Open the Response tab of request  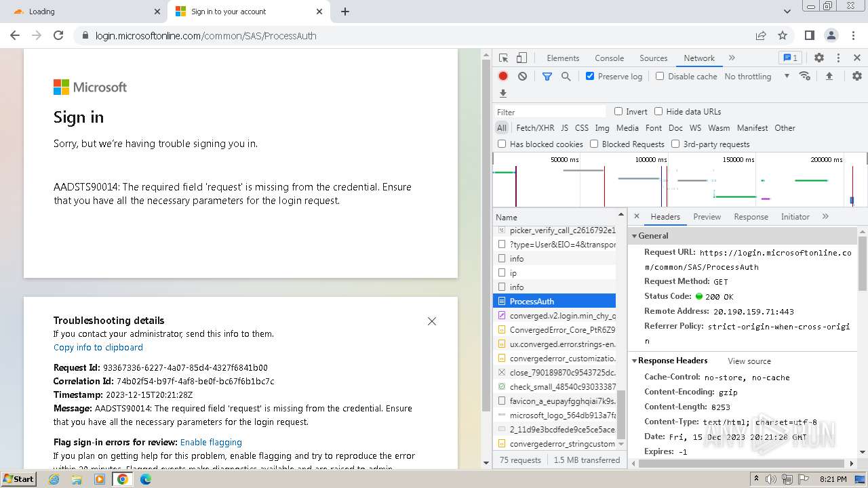[751, 217]
